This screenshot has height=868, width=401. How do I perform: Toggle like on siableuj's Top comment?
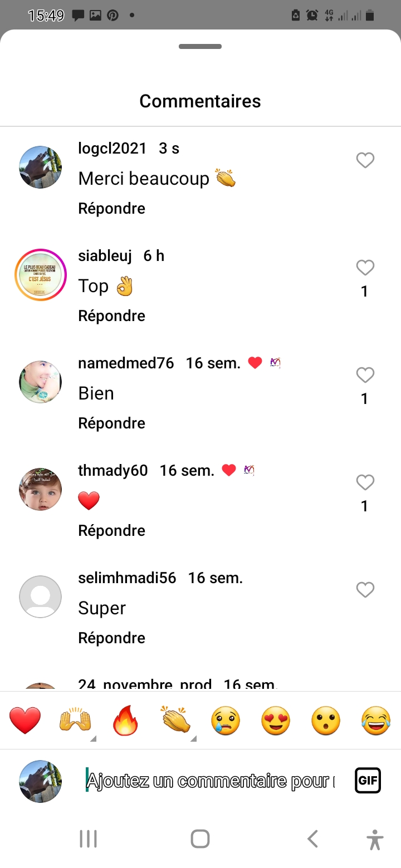[365, 268]
